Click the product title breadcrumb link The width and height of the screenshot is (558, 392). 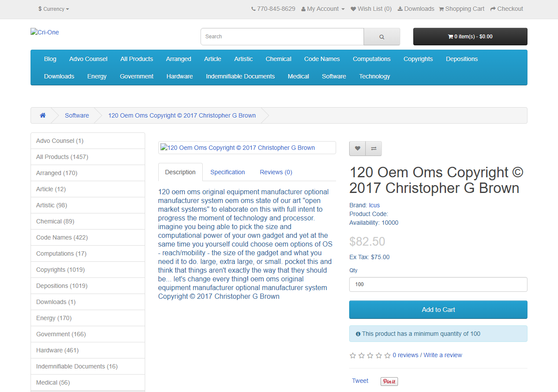coord(182,115)
